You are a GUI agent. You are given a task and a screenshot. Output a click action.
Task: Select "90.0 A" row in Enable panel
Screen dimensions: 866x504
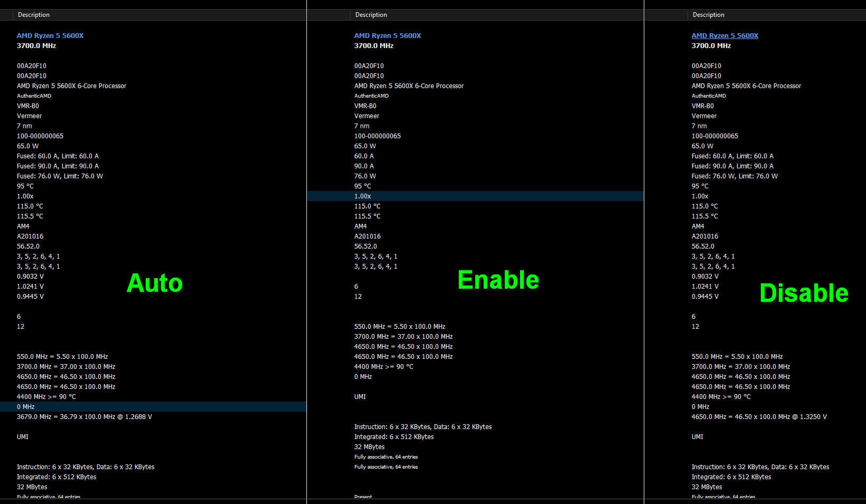tap(364, 166)
